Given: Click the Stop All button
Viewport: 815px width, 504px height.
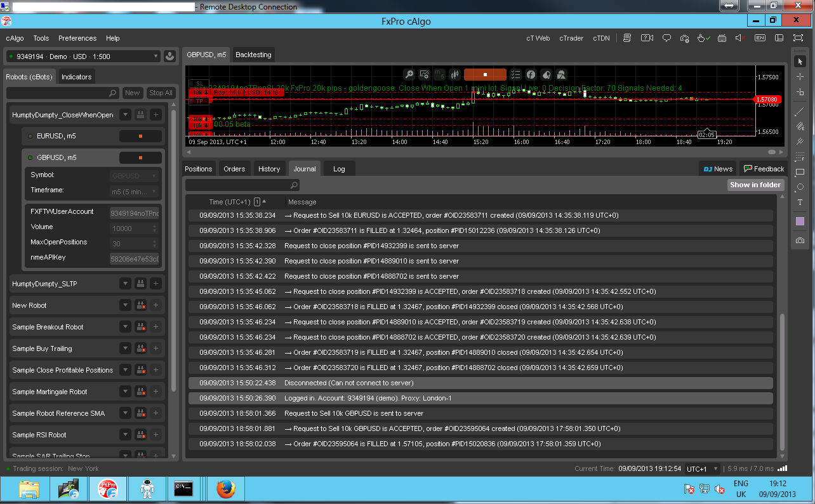Looking at the screenshot, I should click(x=161, y=93).
